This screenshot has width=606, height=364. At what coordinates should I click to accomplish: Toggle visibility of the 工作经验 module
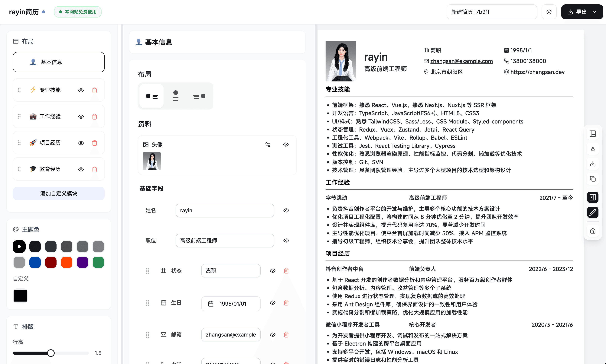(81, 117)
